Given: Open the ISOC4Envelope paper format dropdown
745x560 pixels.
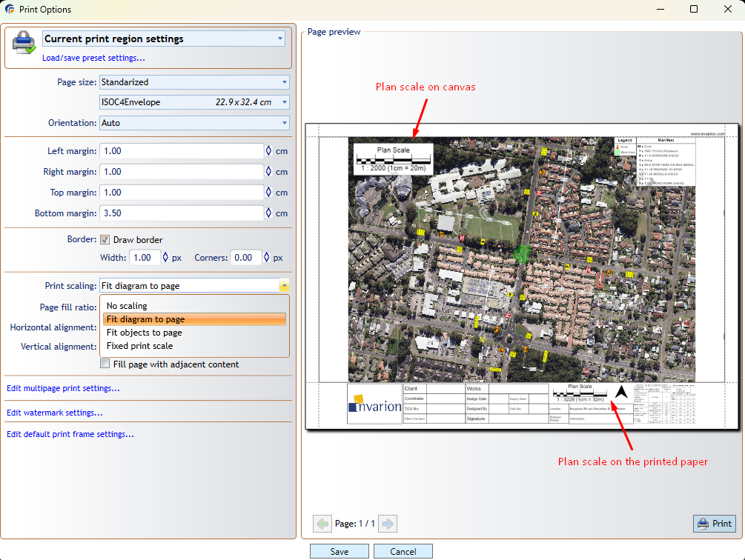Looking at the screenshot, I should tap(194, 102).
